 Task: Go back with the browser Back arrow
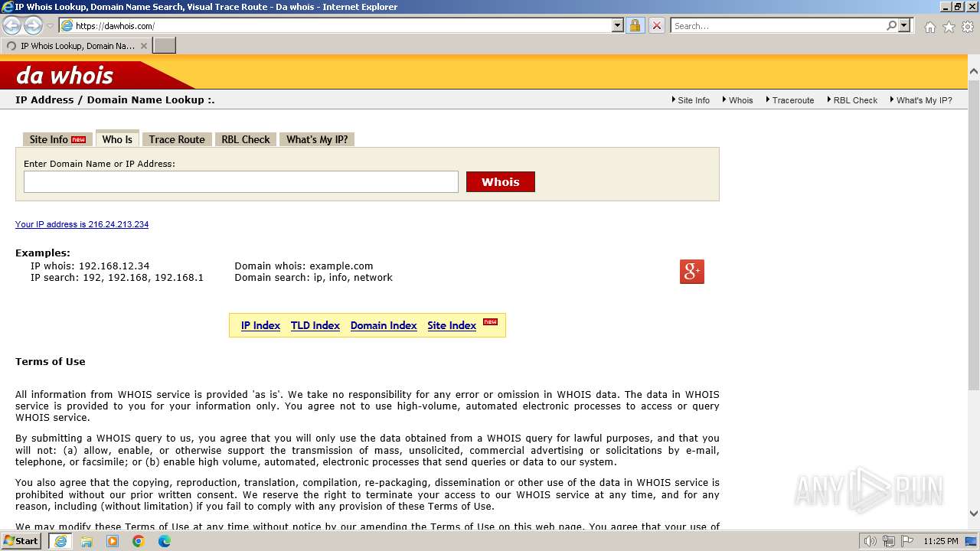[11, 25]
